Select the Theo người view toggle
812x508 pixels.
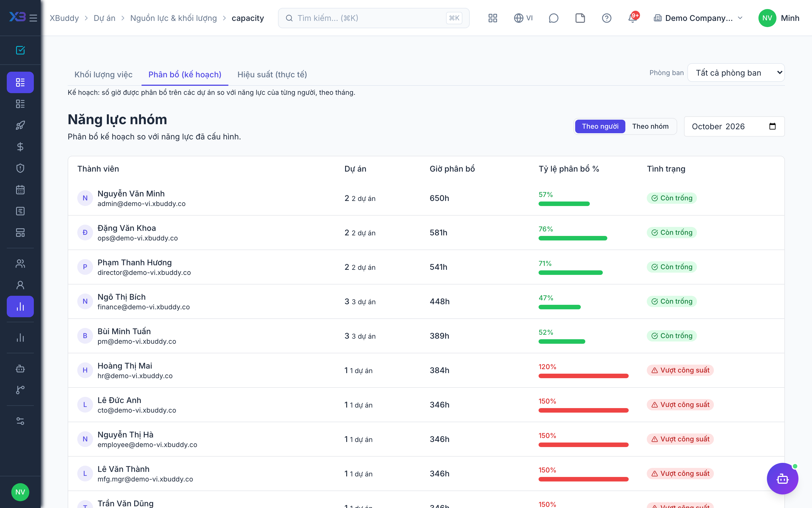pyautogui.click(x=600, y=126)
